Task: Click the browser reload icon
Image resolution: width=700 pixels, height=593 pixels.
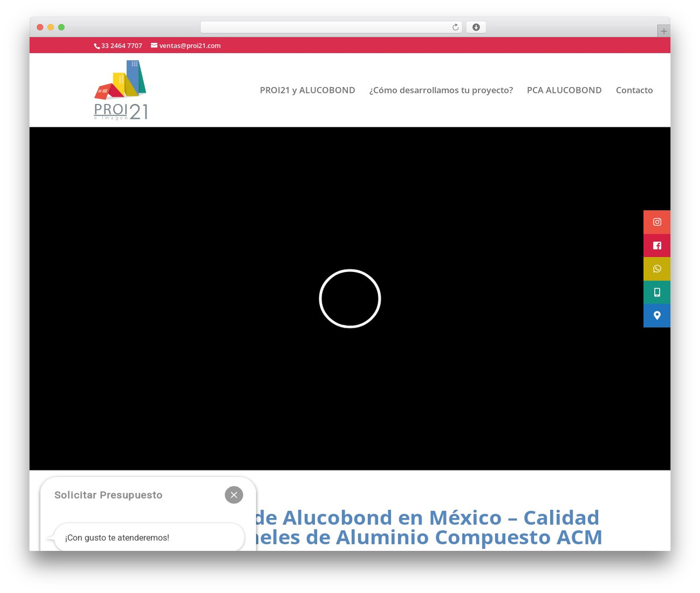Action: pos(455,27)
